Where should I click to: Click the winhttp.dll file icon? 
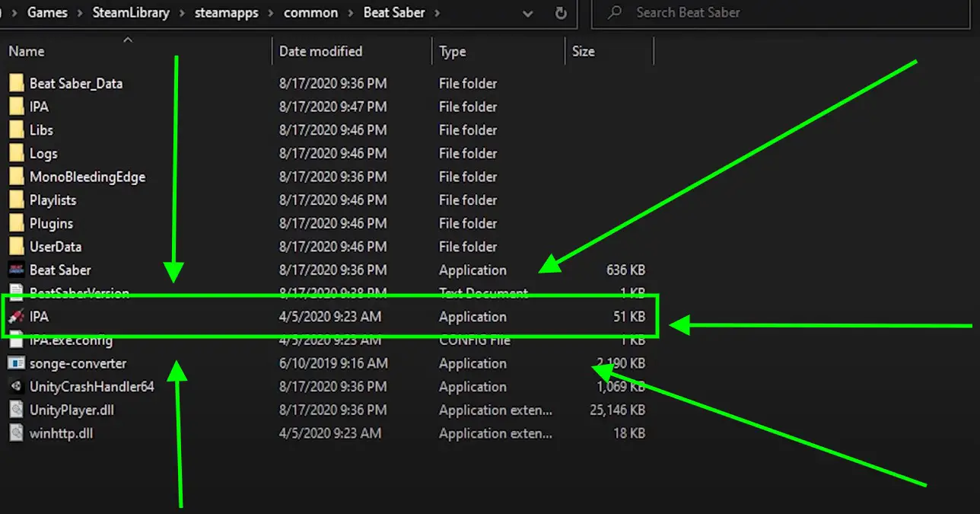[x=16, y=433]
